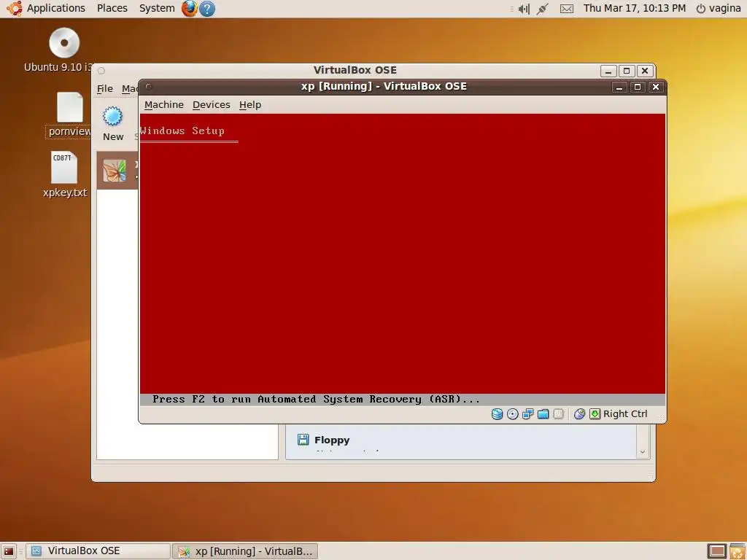Launch Firefox from the top panel
747x560 pixels.
pyautogui.click(x=189, y=9)
